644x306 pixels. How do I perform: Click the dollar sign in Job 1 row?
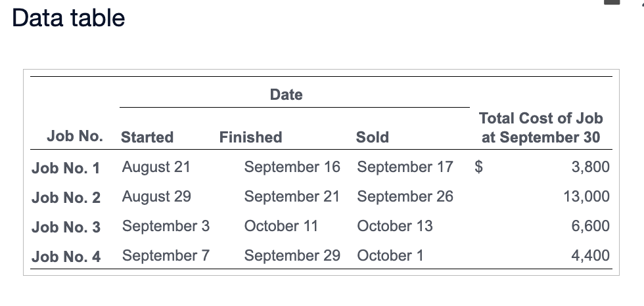[x=480, y=167]
